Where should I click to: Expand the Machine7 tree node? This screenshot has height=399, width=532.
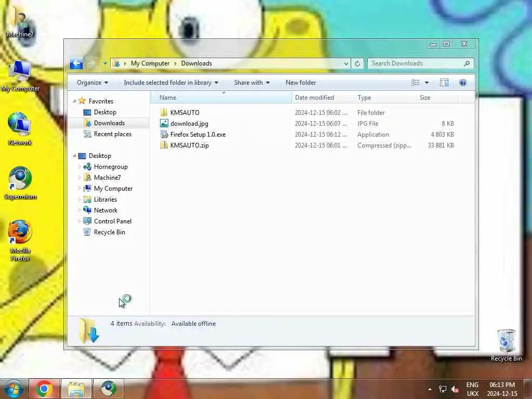(79, 178)
